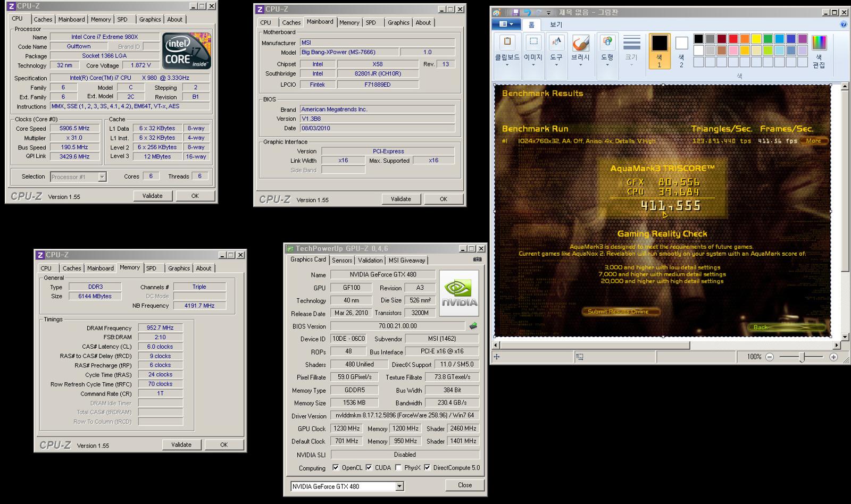The image size is (851, 504).
Task: Open Paint help via the question mark icon
Action: pyautogui.click(x=844, y=24)
